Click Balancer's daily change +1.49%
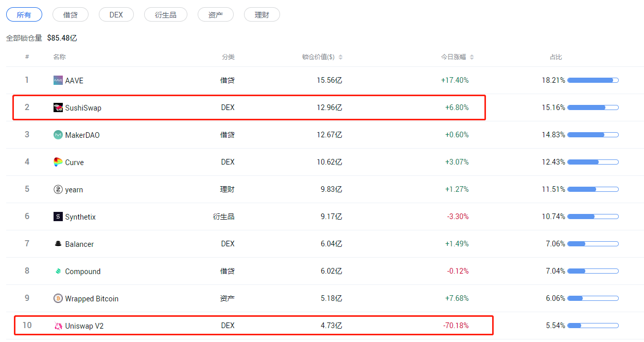 pos(457,244)
